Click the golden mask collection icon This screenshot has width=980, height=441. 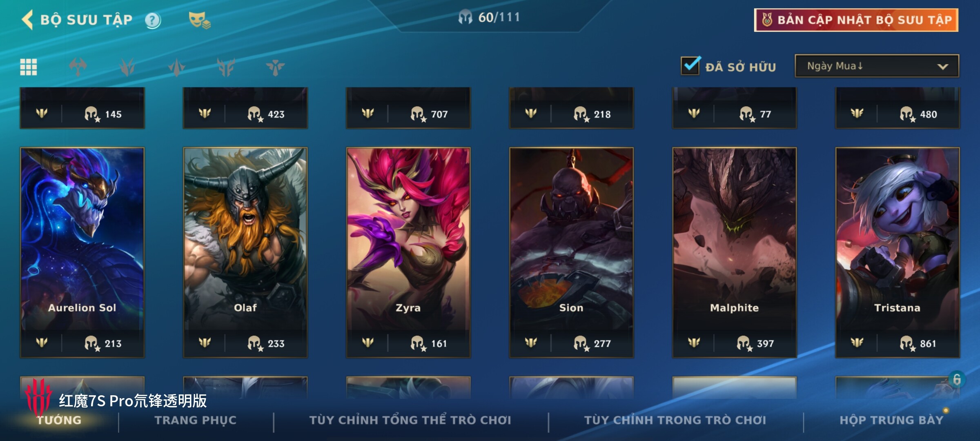tap(199, 20)
